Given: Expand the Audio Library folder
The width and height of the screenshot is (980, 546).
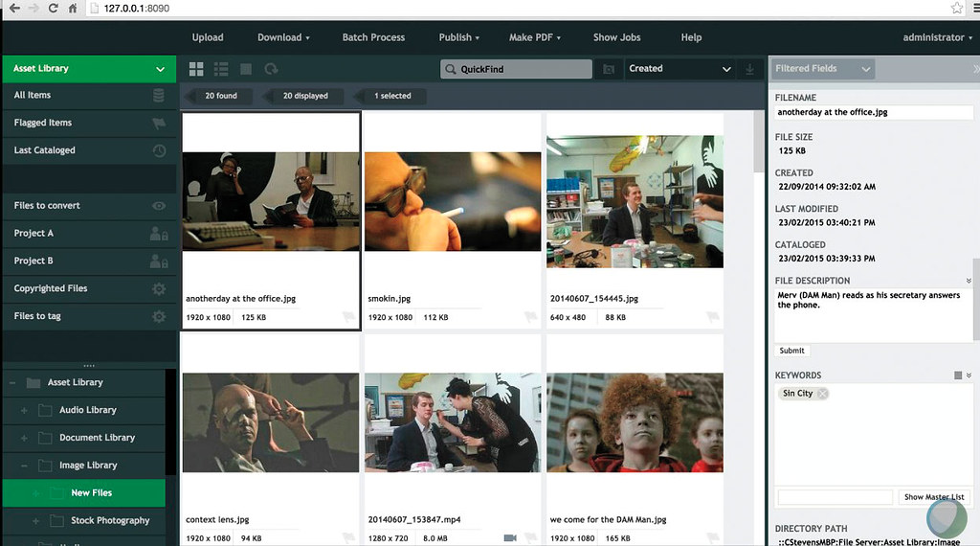Looking at the screenshot, I should tap(24, 410).
